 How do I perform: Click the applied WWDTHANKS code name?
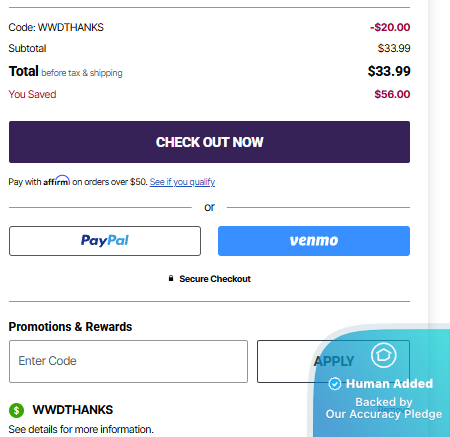pos(73,410)
